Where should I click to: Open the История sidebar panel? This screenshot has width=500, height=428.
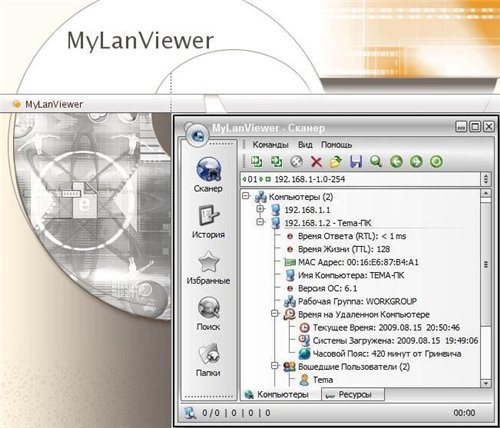click(208, 222)
